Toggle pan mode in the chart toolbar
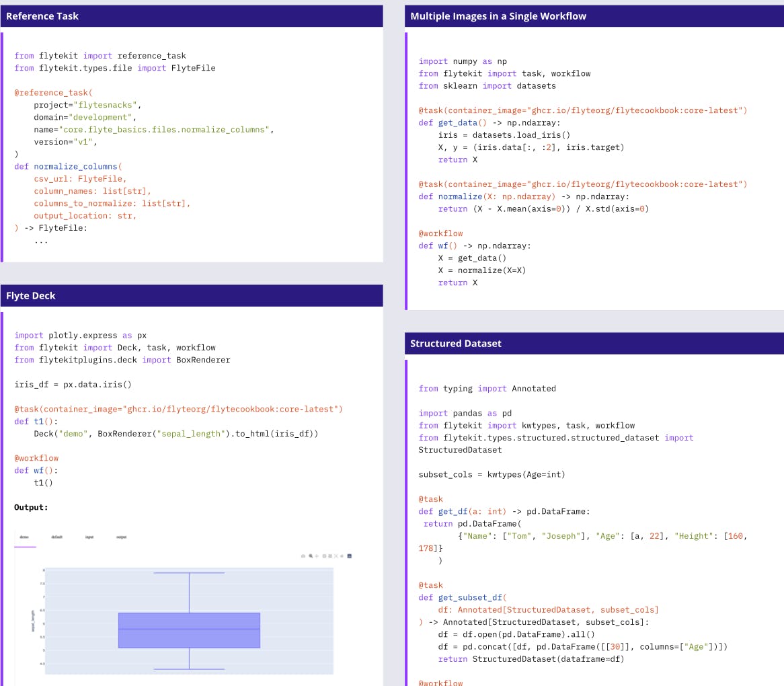The height and width of the screenshot is (686, 784). pos(317,556)
